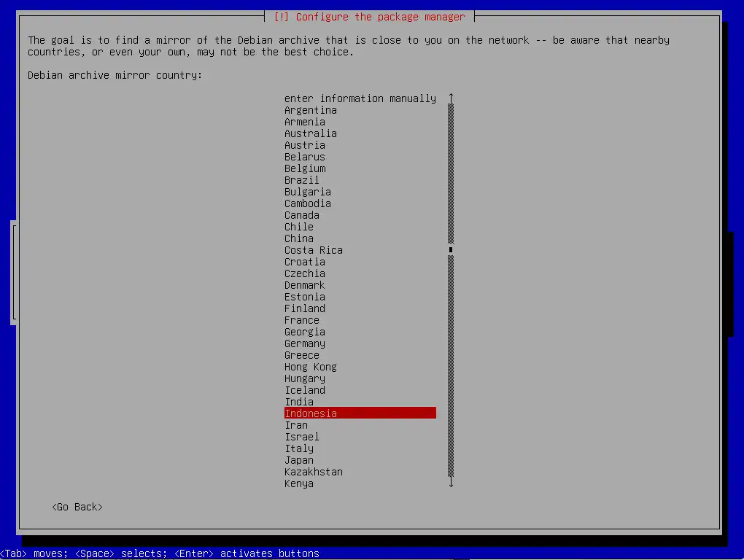Pick Hong Kong from mirror countries
The height and width of the screenshot is (560, 744).
click(x=311, y=367)
